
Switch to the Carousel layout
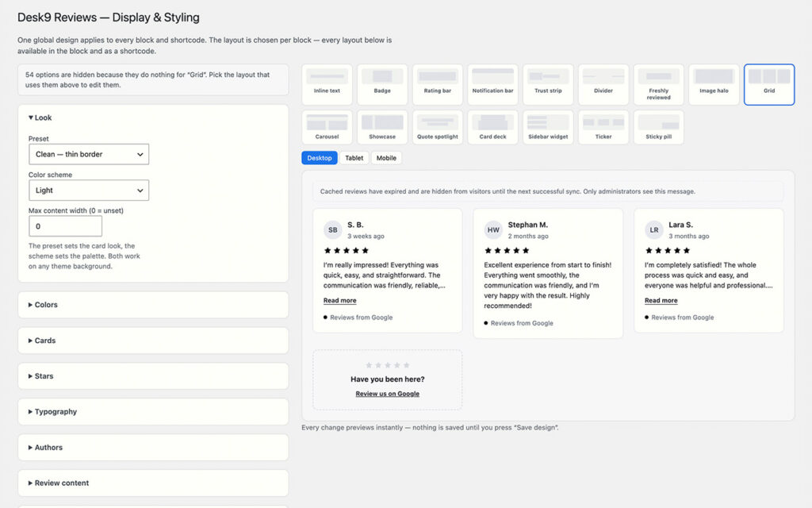[x=327, y=127]
